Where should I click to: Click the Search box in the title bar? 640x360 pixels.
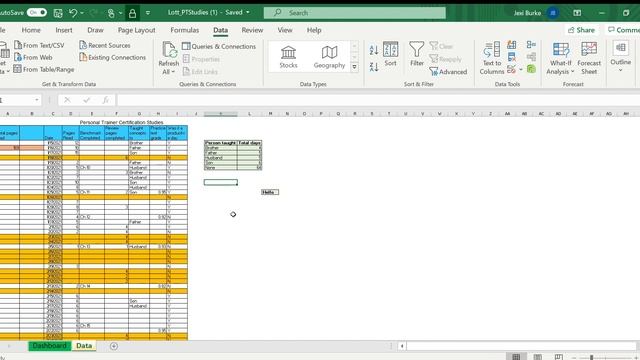(x=355, y=13)
